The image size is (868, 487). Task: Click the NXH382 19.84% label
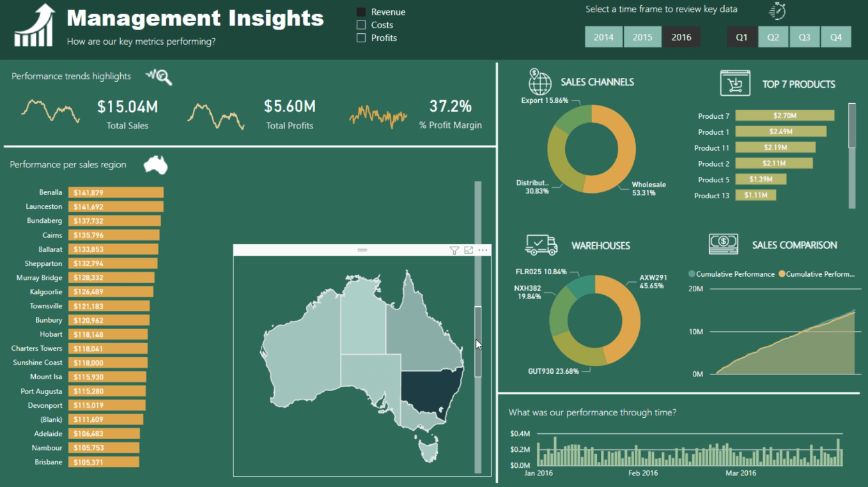coord(528,292)
